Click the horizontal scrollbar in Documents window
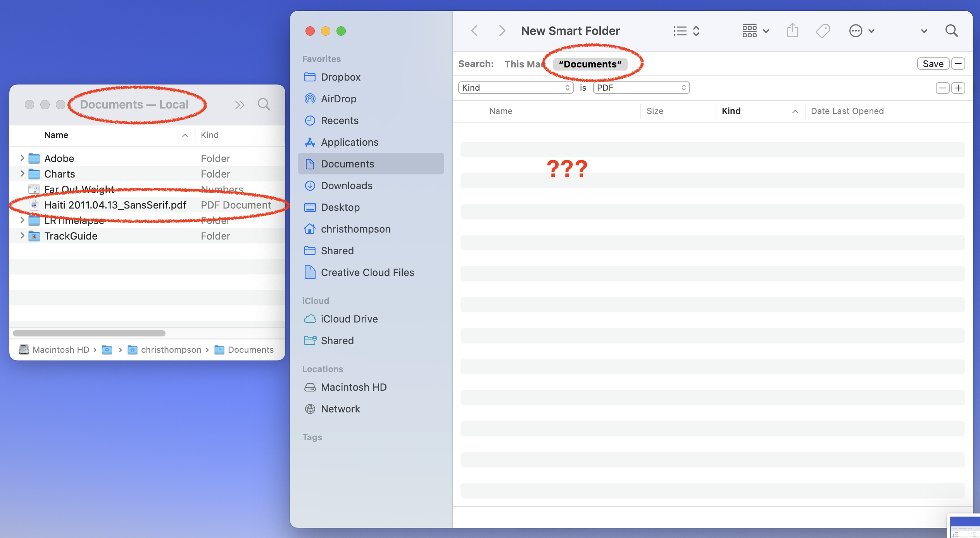The image size is (980, 538). (89, 333)
